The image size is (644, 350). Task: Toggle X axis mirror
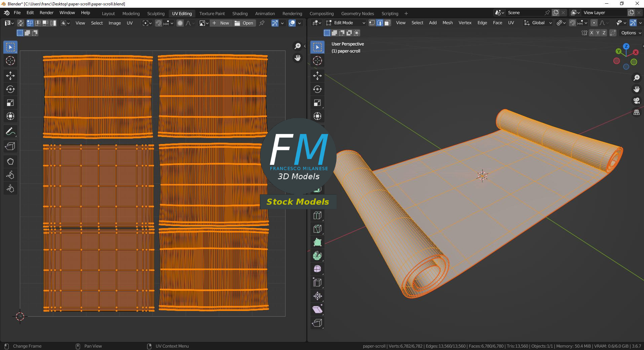592,33
